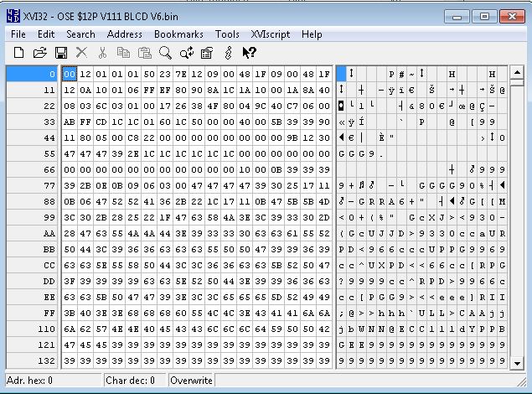Viewport: 532px width, 394px height.
Task: Click the Cut scissors icon
Action: 102,53
